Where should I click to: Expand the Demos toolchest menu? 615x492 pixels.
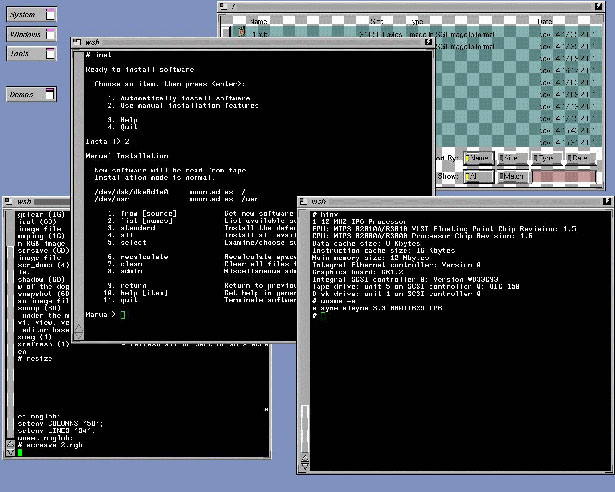click(x=31, y=94)
